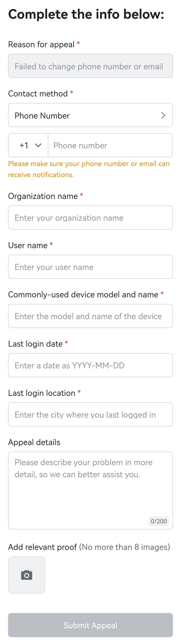181x644 pixels.
Task: Click the Complete the info below heading
Action: click(86, 14)
